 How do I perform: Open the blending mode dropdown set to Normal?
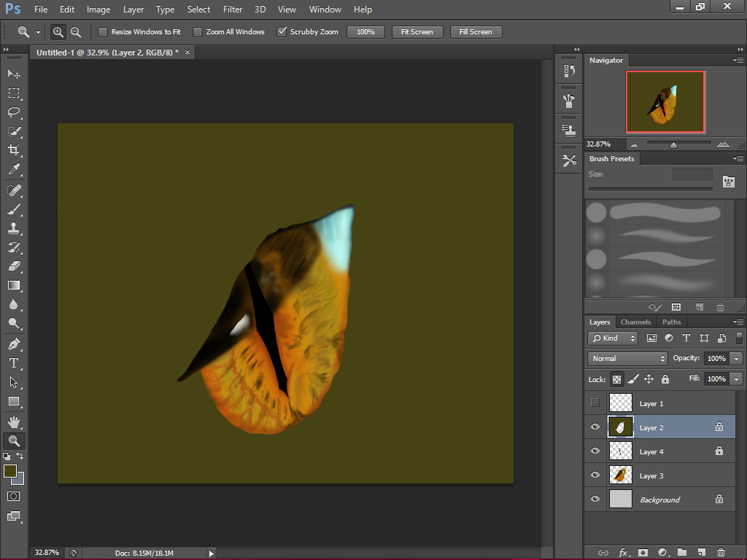point(626,358)
